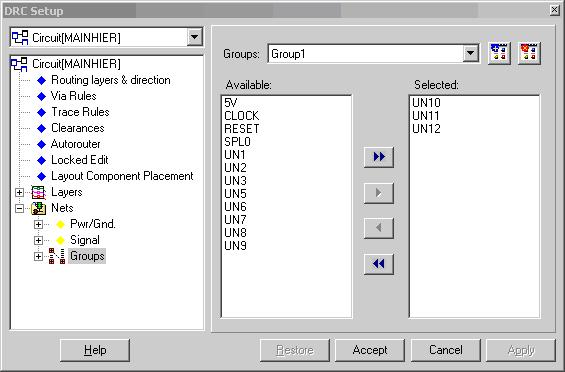Click the Accept button
565x372 pixels.
[370, 350]
